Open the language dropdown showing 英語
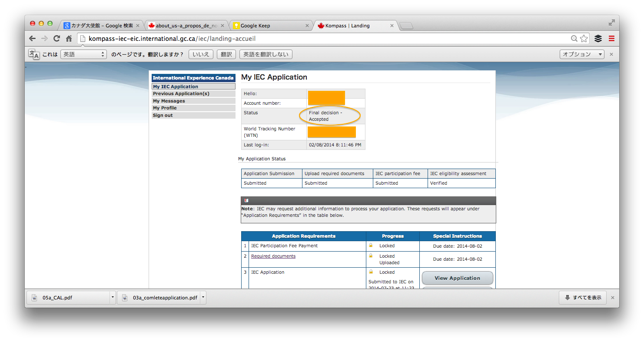The width and height of the screenshot is (644, 342). [83, 54]
